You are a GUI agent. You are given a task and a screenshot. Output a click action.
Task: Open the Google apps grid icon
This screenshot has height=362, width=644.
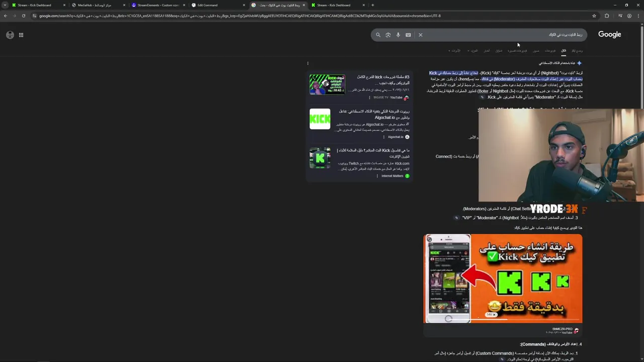[x=21, y=35]
